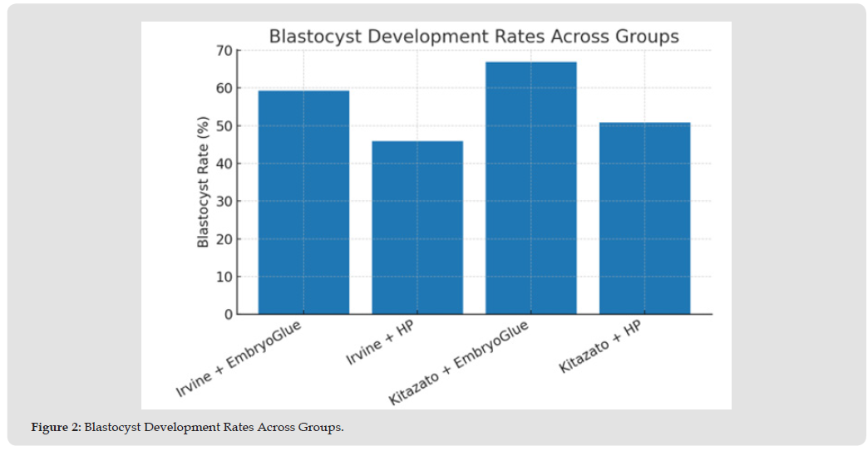The width and height of the screenshot is (868, 451).
Task: Click the 'Blastocyst Rate (%)' y-axis label
Action: pyautogui.click(x=203, y=183)
